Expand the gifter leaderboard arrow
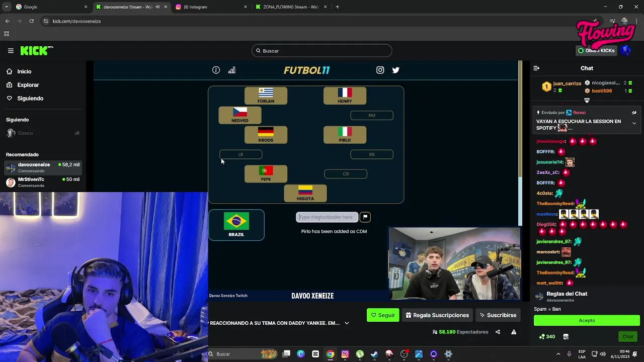 point(587,101)
